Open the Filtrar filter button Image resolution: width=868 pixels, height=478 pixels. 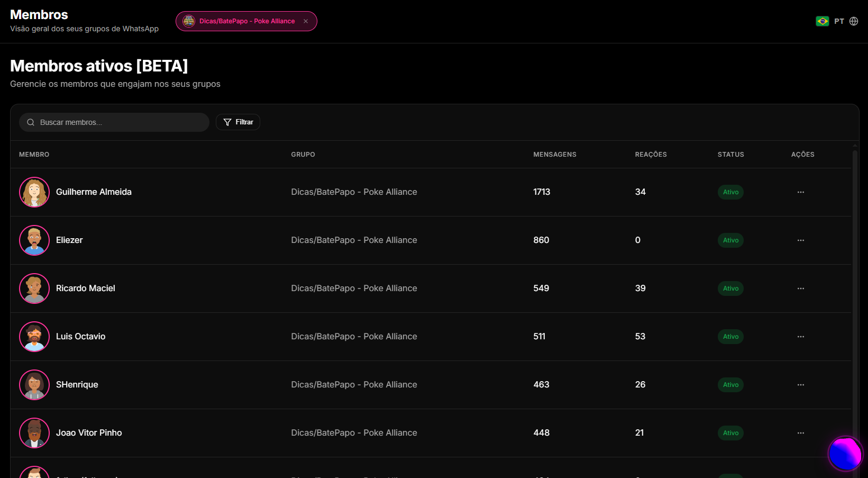coord(238,122)
